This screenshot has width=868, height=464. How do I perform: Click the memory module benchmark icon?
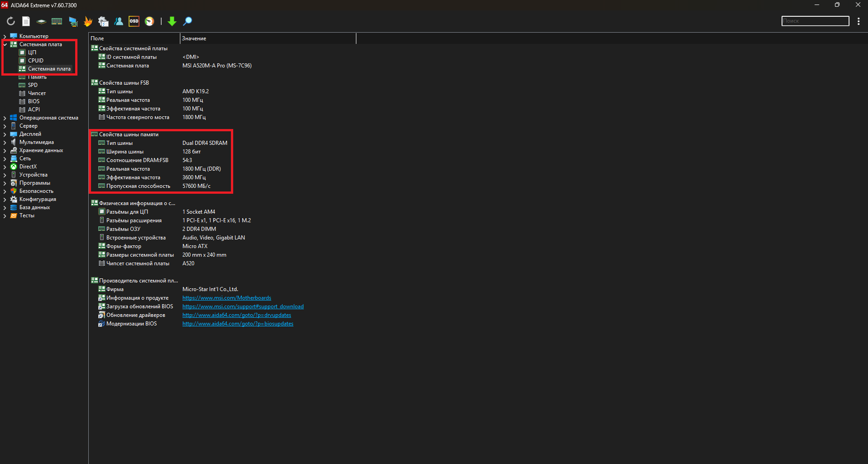pyautogui.click(x=57, y=21)
